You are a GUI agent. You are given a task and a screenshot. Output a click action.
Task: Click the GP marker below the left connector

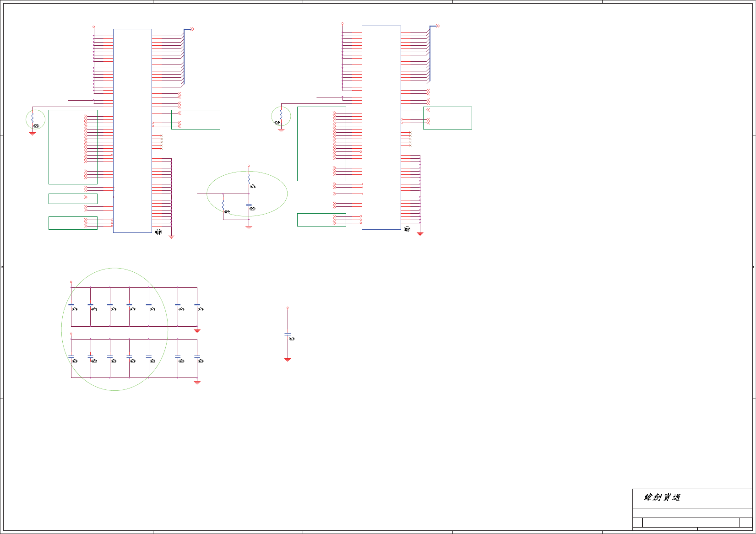pyautogui.click(x=158, y=232)
